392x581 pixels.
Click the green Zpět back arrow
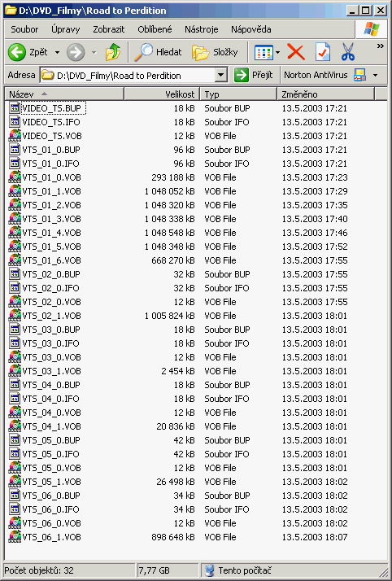coord(17,52)
